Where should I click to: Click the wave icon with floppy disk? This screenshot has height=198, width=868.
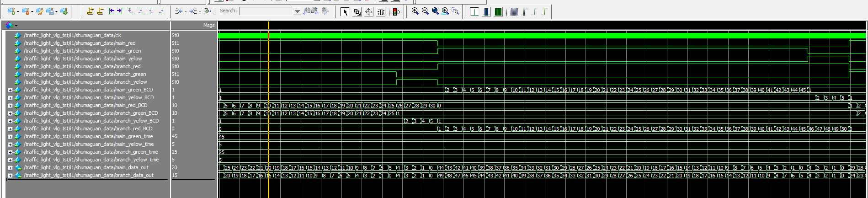click(50, 11)
